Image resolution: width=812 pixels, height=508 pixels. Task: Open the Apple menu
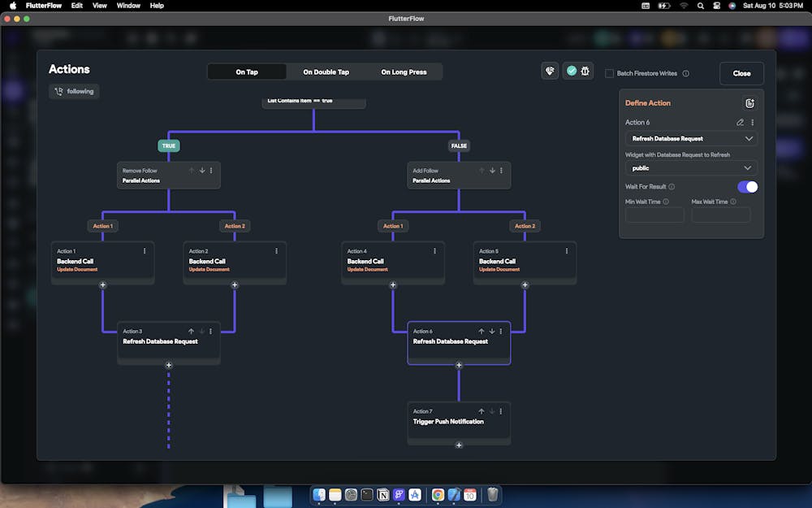(x=13, y=6)
